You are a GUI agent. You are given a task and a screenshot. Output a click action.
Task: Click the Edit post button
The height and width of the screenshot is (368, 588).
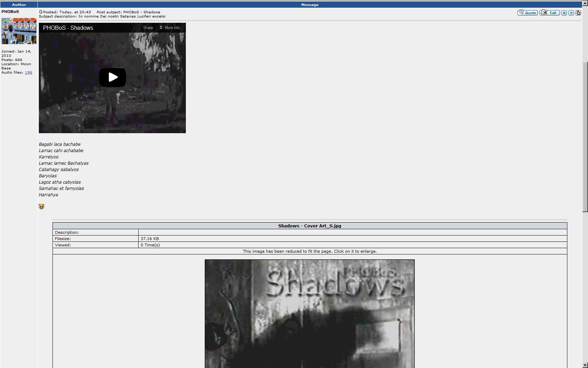549,13
